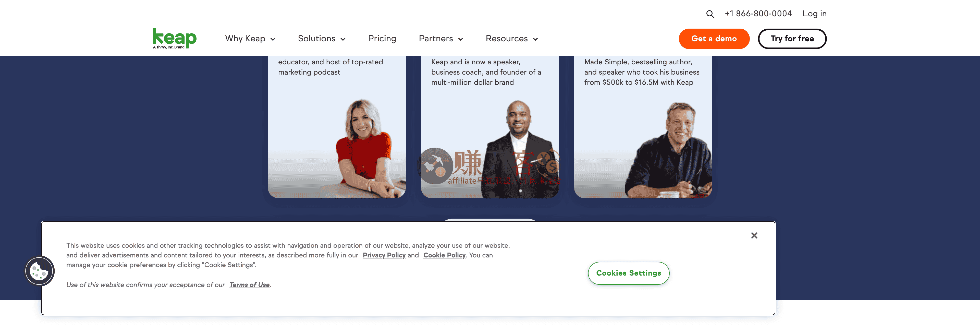Open the Privacy Policy link
The height and width of the screenshot is (332, 980).
(x=384, y=255)
